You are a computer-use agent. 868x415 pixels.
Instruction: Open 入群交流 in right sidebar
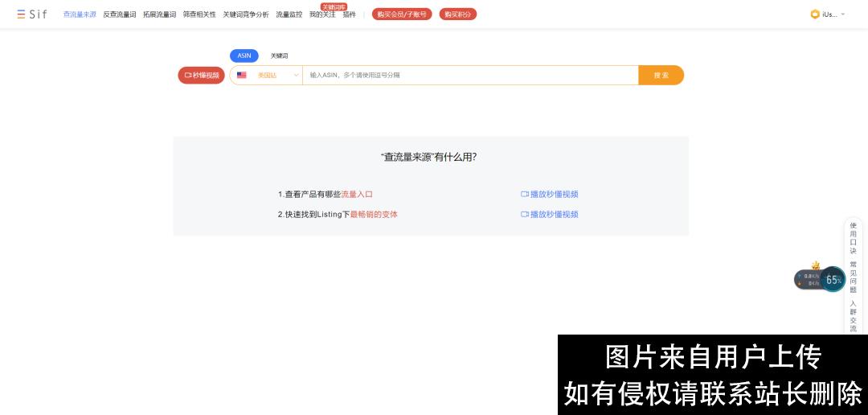point(853,316)
